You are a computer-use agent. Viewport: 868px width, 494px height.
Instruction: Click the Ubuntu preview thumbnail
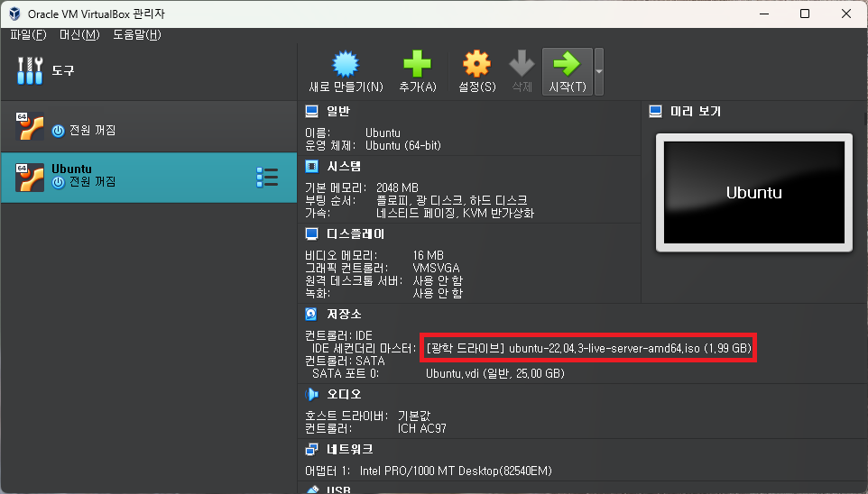click(754, 193)
